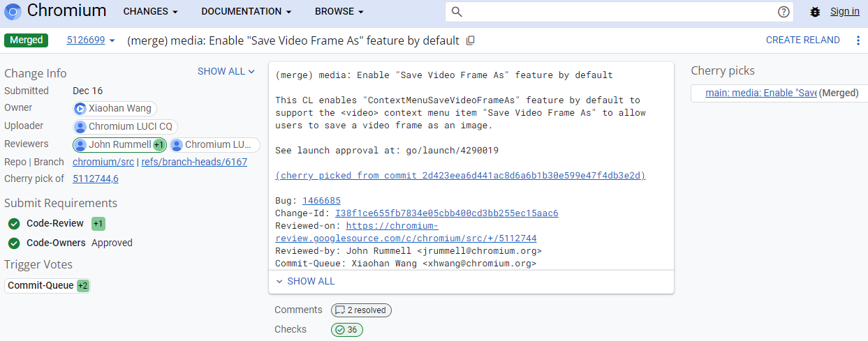
Task: Open the refs/branch-heads/6167 branch link
Action: [194, 162]
